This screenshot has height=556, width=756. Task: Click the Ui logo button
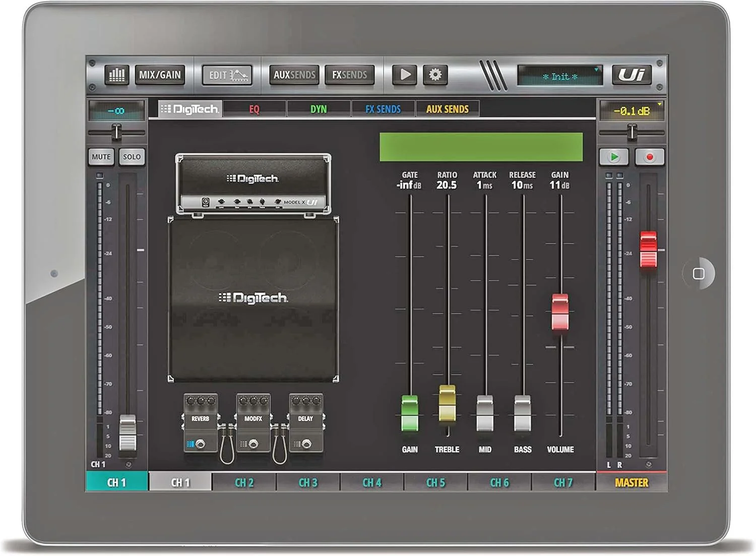tap(632, 75)
